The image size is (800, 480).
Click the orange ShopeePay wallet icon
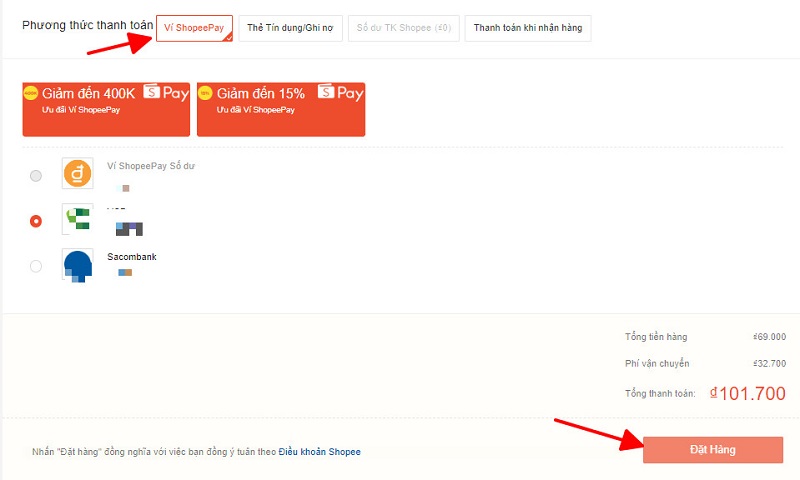(77, 174)
